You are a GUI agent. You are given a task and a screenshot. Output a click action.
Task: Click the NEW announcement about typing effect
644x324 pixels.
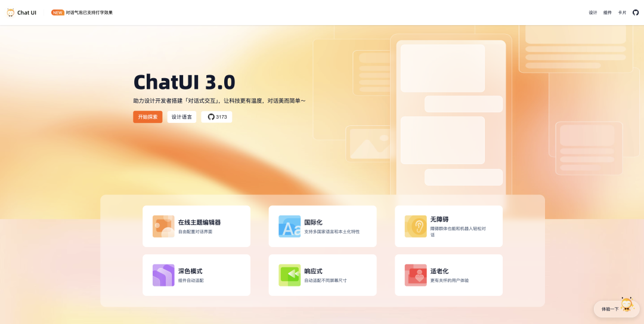coord(82,13)
